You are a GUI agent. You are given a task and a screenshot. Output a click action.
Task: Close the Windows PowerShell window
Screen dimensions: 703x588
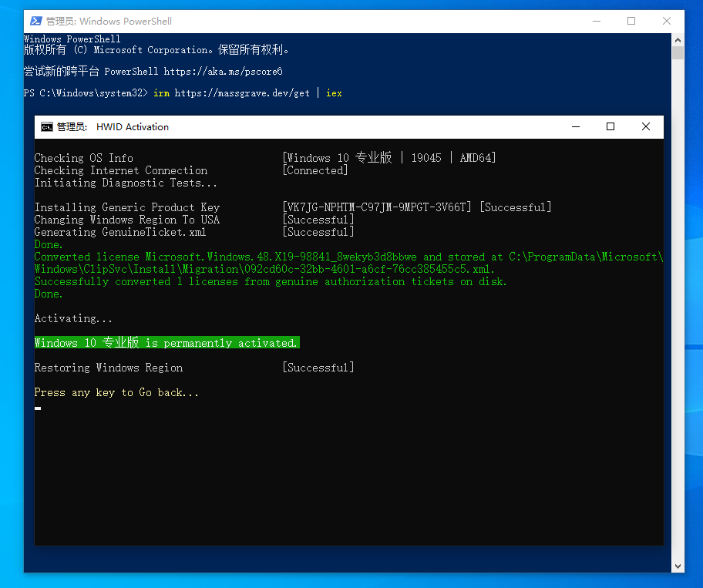(x=667, y=21)
